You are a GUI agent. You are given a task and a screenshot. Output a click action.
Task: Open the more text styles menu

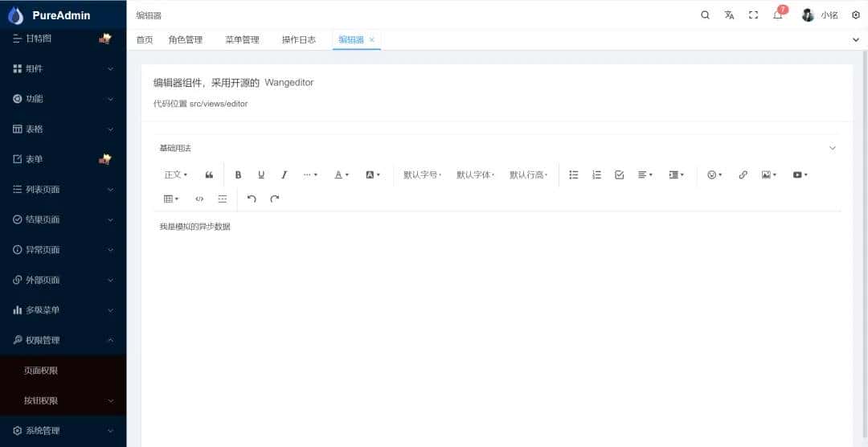click(x=310, y=174)
